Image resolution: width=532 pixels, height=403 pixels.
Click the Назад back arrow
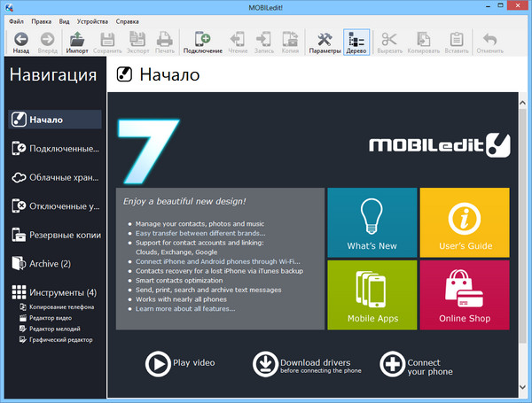[21, 43]
